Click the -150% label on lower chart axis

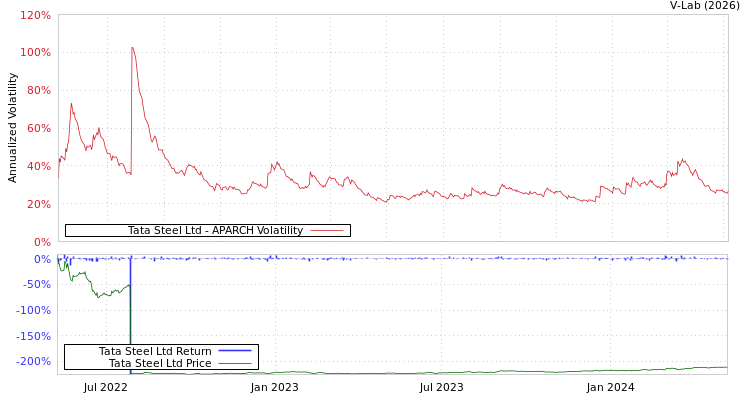[x=34, y=336]
